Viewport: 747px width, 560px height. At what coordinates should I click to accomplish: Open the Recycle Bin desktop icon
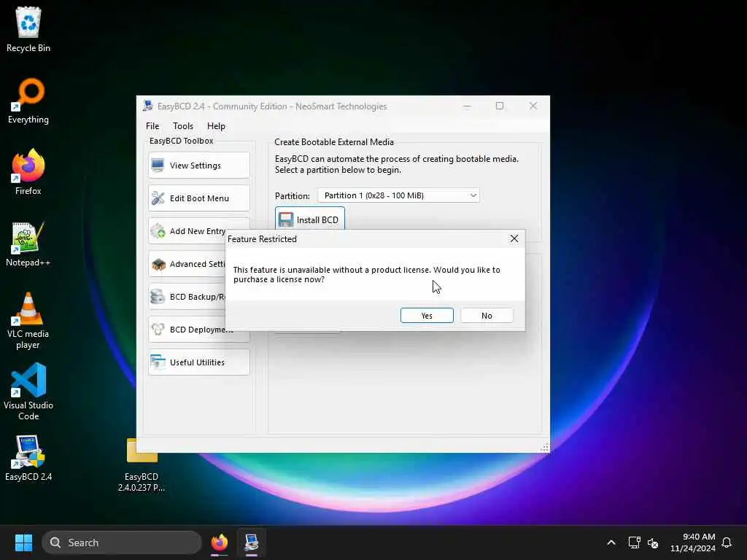click(x=28, y=29)
